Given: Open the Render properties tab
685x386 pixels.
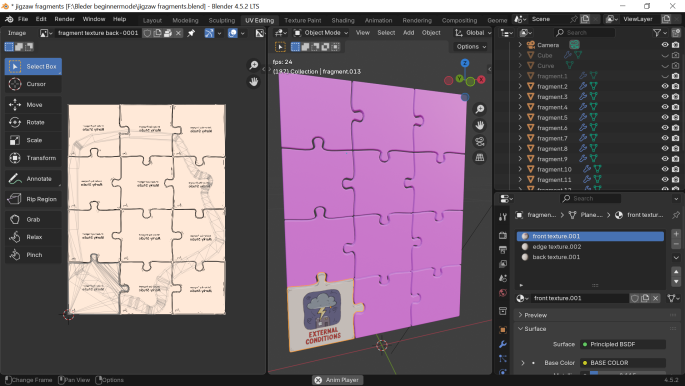Looking at the screenshot, I should click(x=503, y=235).
